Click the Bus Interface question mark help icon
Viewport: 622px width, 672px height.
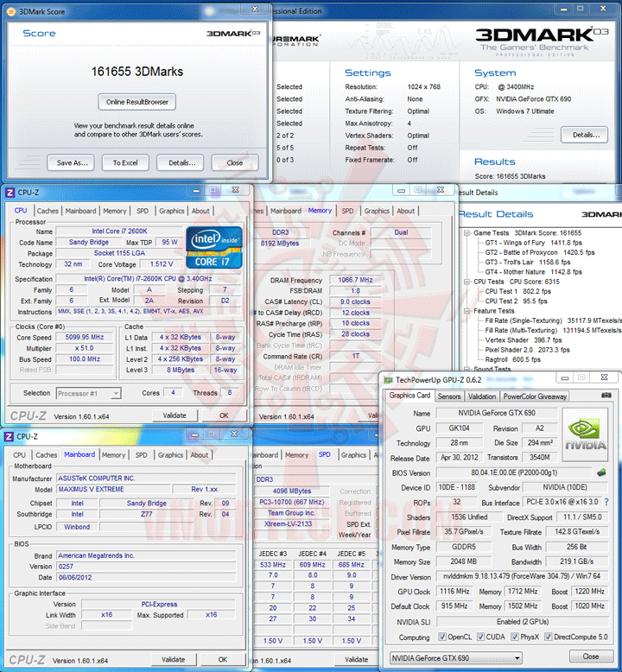[x=606, y=502]
